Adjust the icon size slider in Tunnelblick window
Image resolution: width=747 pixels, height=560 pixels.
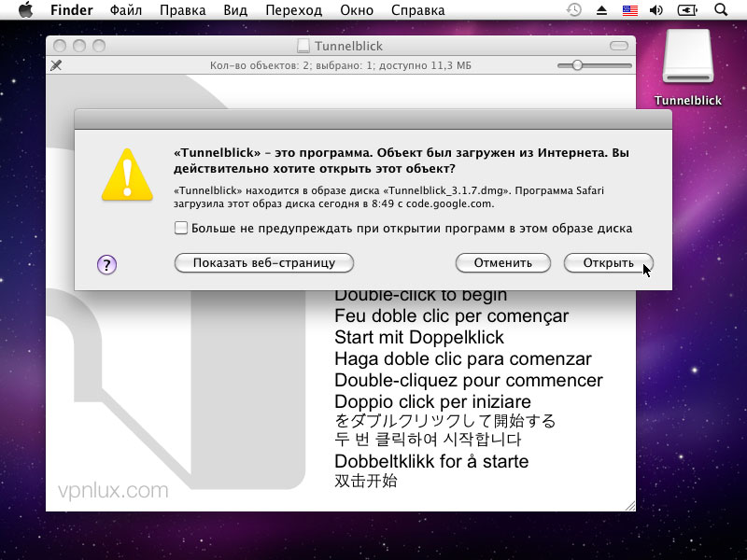click(x=577, y=65)
